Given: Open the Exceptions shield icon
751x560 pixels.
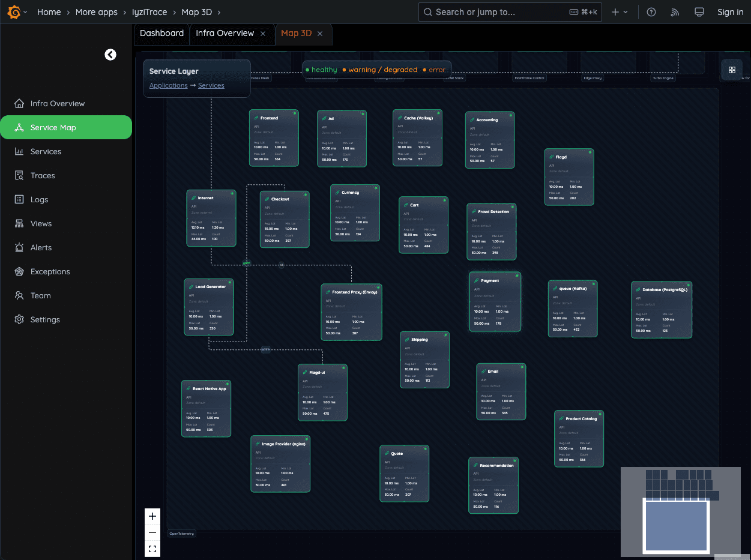Looking at the screenshot, I should click(20, 271).
